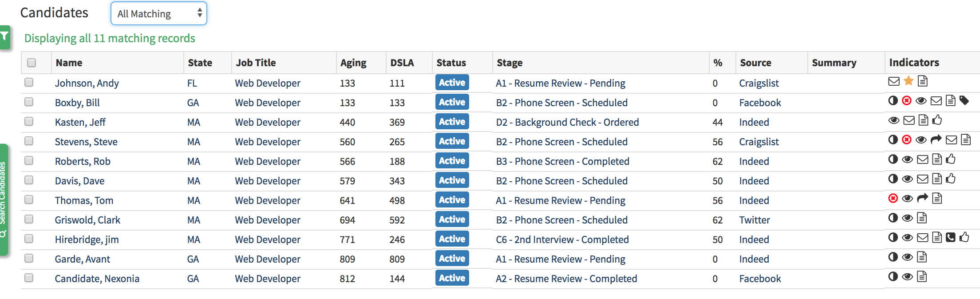
Task: Click the thumbs-up icon for Jeff Kasten
Action: pos(937,120)
